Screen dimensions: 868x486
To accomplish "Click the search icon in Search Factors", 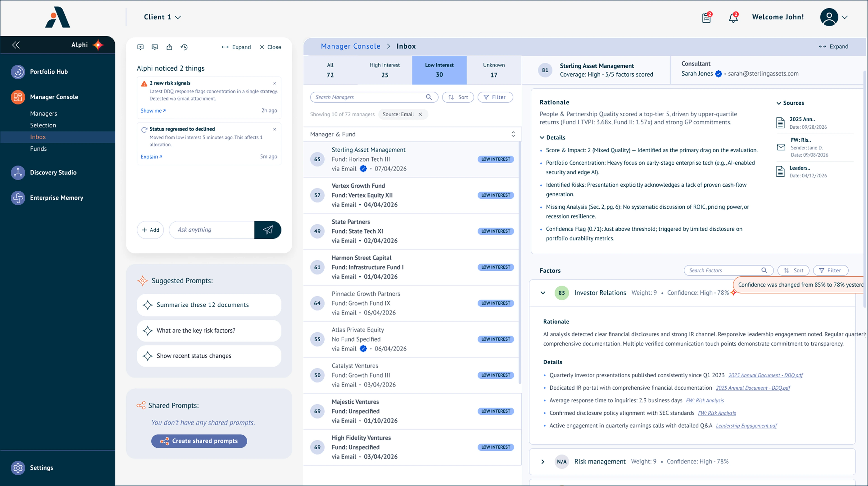I will [x=764, y=270].
